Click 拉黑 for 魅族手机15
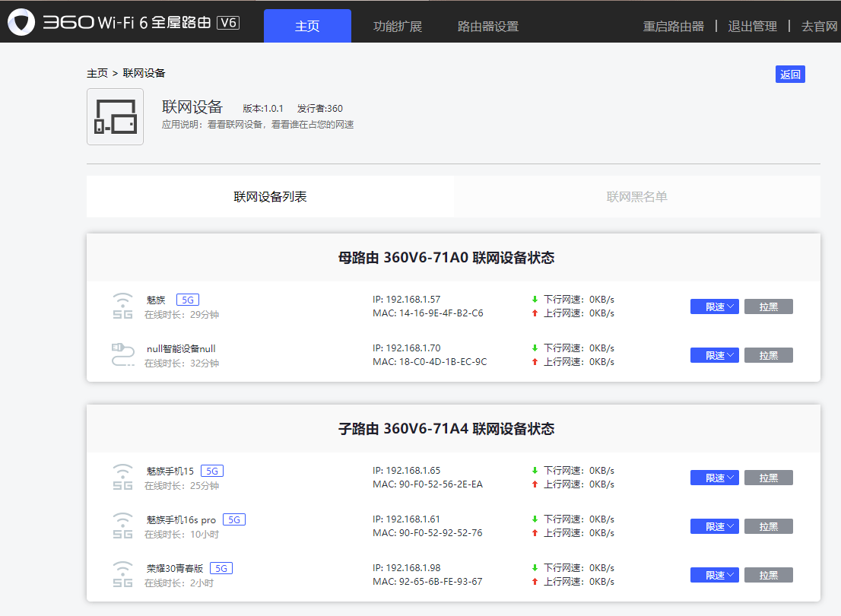Viewport: 841px width, 616px height. coord(769,478)
